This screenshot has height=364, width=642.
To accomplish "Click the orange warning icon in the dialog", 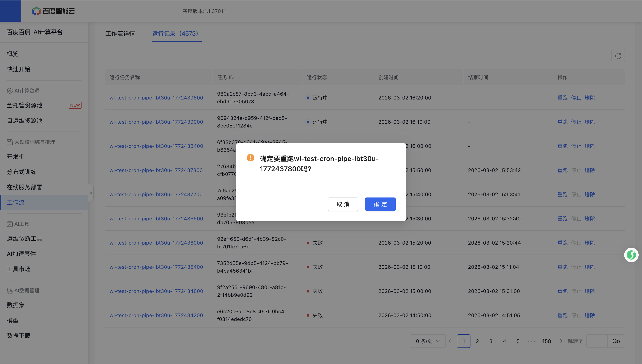I will [250, 157].
